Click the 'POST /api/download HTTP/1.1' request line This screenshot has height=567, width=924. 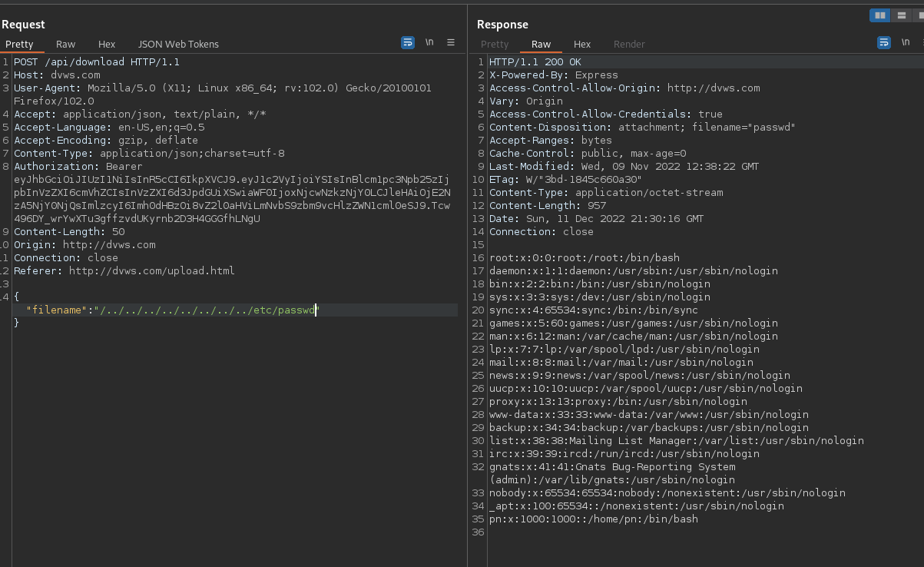[x=97, y=62]
